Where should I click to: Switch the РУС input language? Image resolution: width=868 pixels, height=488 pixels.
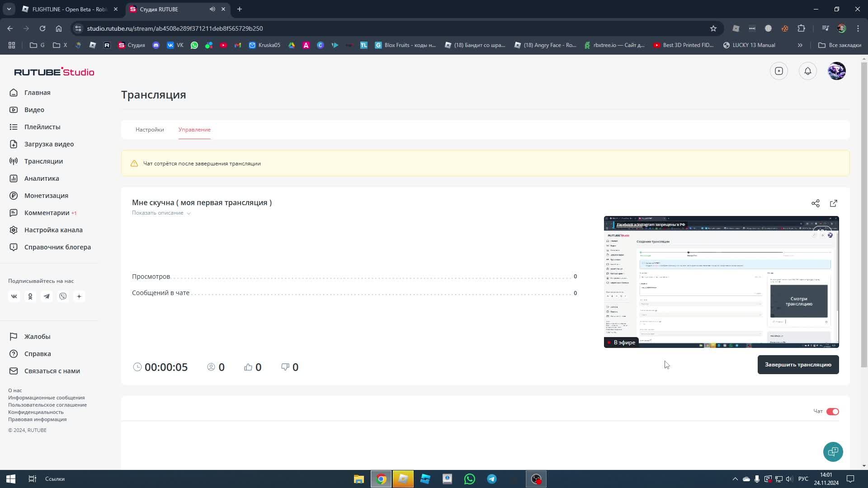tap(803, 479)
